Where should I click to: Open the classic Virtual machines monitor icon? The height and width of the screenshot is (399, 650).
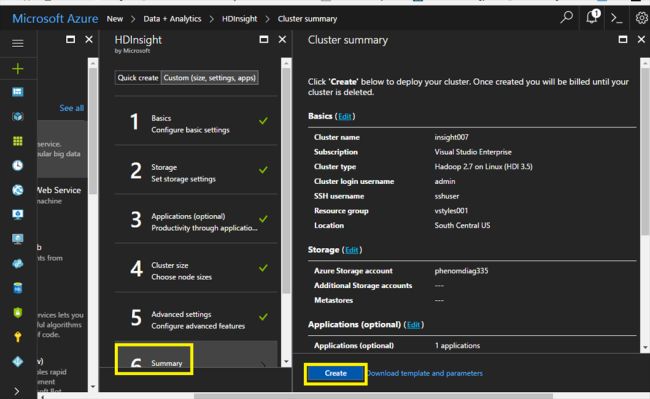[17, 214]
